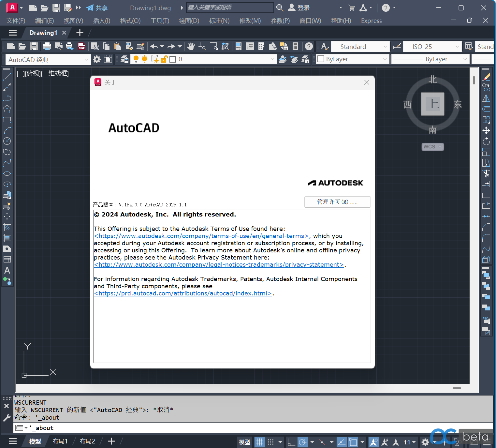Select the Revision Cloud tool

pyautogui.click(x=7, y=152)
